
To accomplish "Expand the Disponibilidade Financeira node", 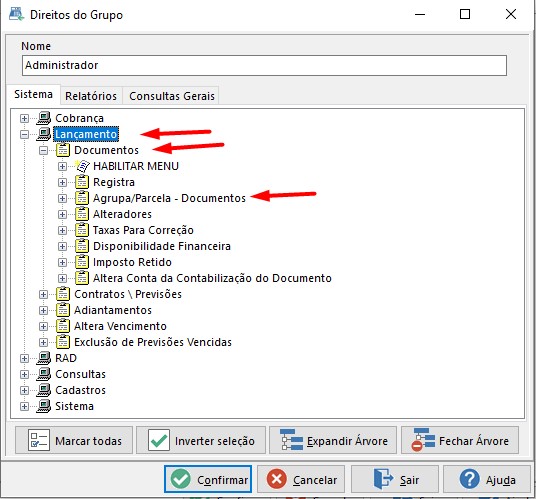I will [x=62, y=246].
